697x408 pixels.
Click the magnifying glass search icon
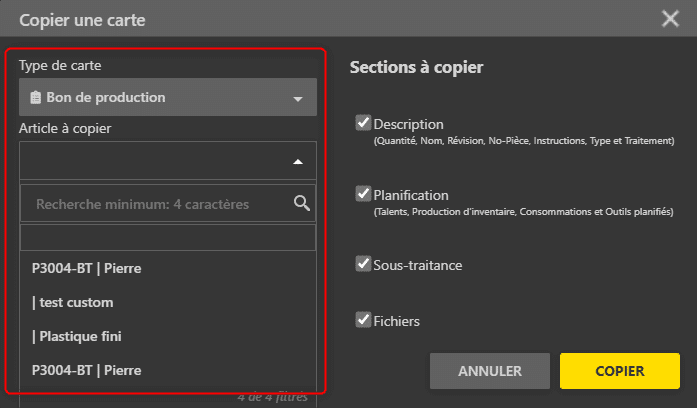click(x=302, y=204)
